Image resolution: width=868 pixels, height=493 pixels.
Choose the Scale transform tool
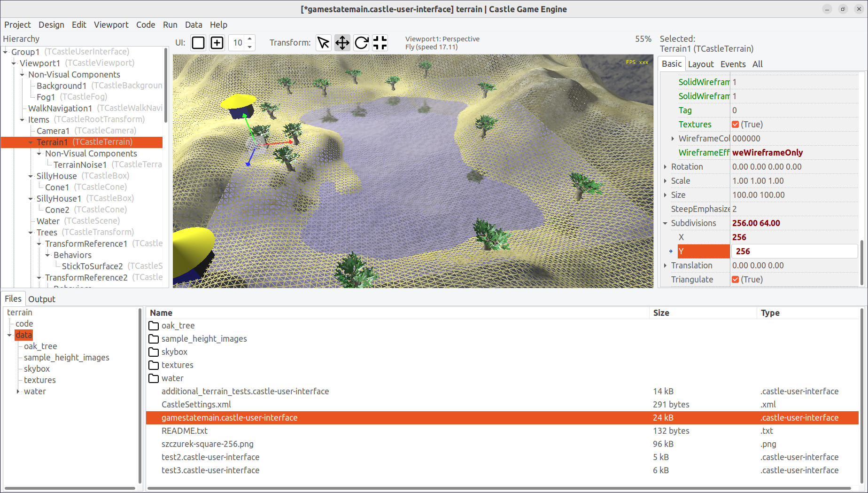380,43
